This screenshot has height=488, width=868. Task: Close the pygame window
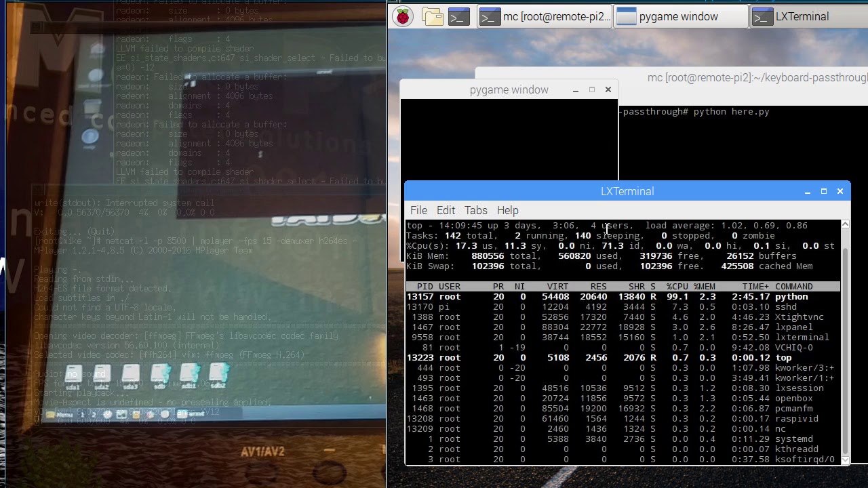[608, 90]
